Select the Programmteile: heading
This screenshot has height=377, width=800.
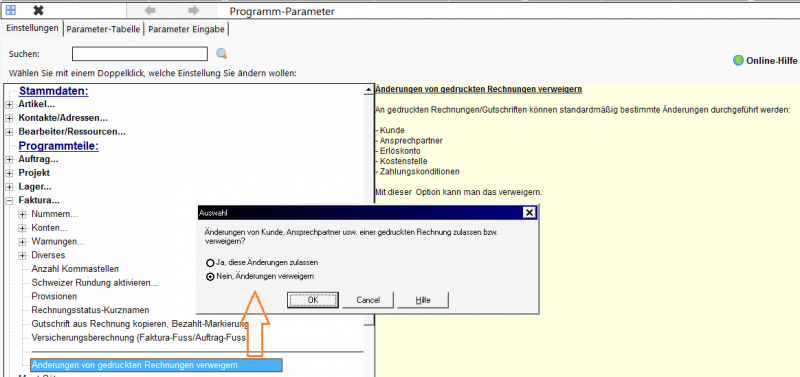pyautogui.click(x=58, y=146)
